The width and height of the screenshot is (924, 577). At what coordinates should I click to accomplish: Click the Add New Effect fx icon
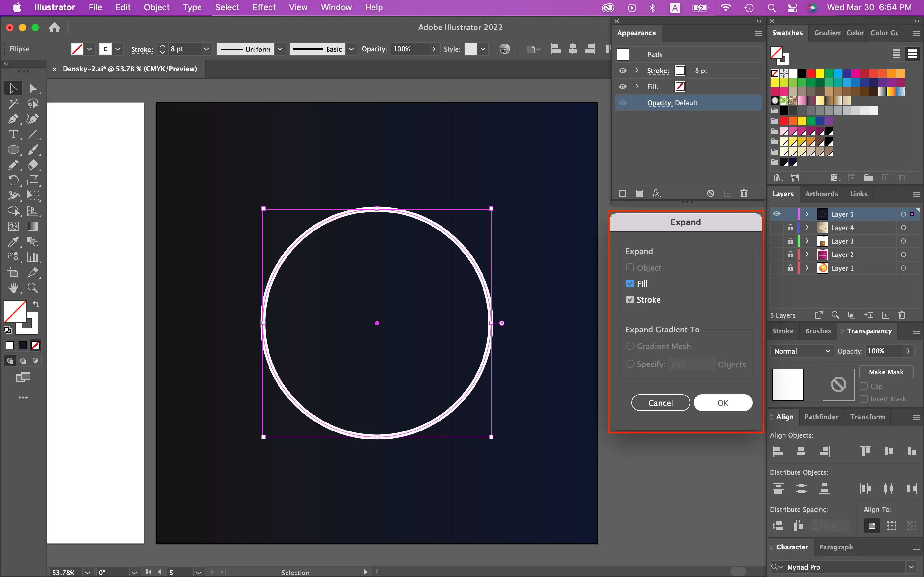656,194
